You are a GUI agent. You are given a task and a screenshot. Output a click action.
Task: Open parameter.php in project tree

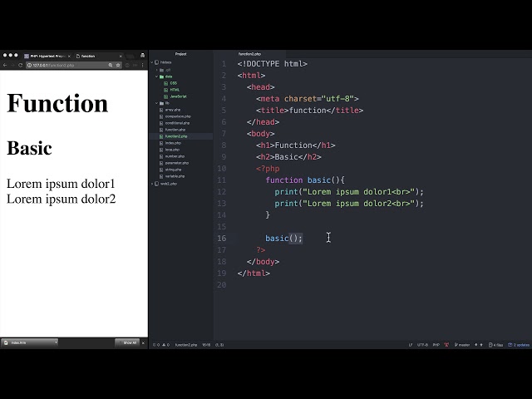pyautogui.click(x=177, y=163)
